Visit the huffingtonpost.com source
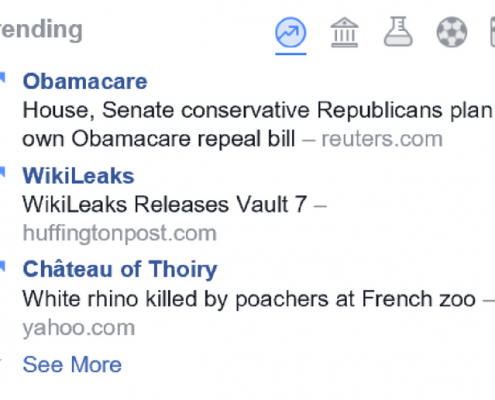The image size is (495, 400). coord(120,233)
